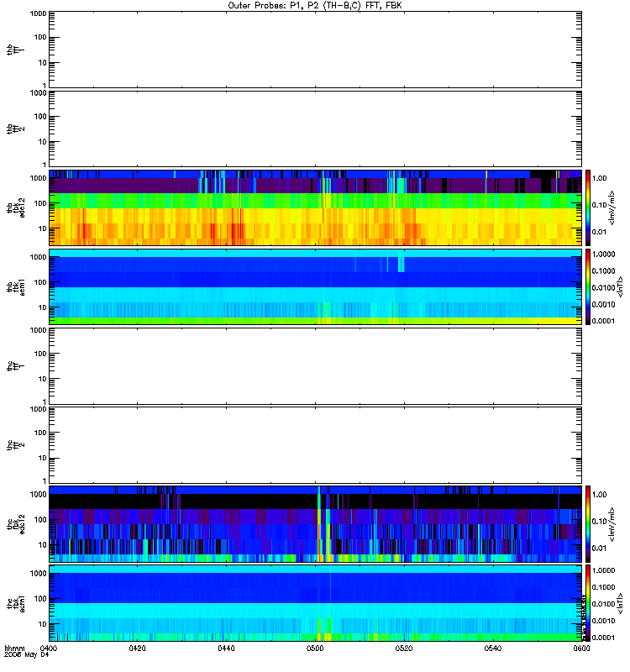Click the color bar beside thb fbk edc12 panel
This screenshot has width=630, height=672.
coord(588,207)
